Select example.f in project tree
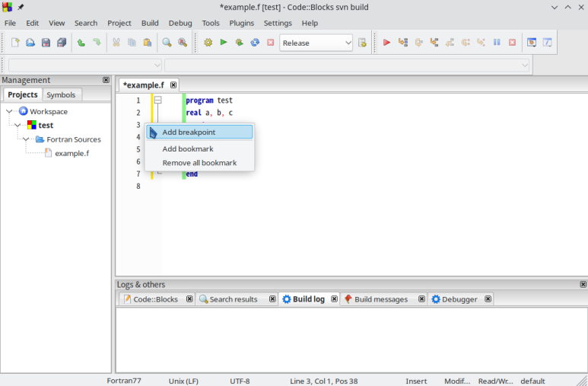 pos(72,153)
